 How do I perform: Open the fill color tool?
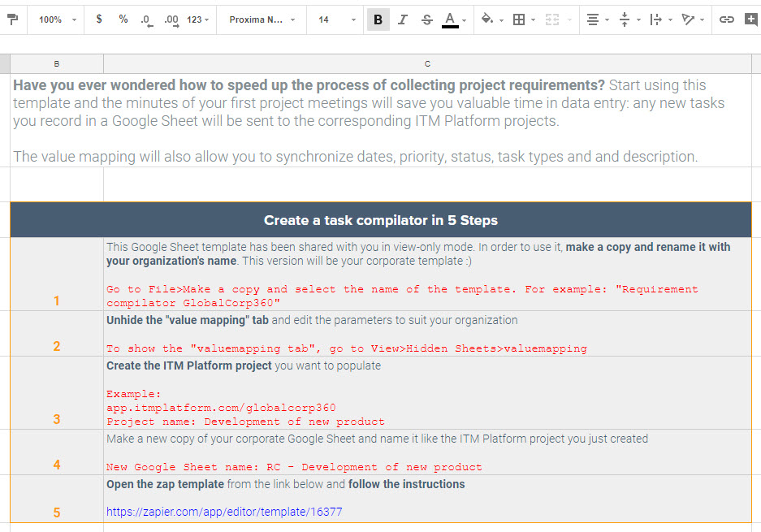click(488, 19)
